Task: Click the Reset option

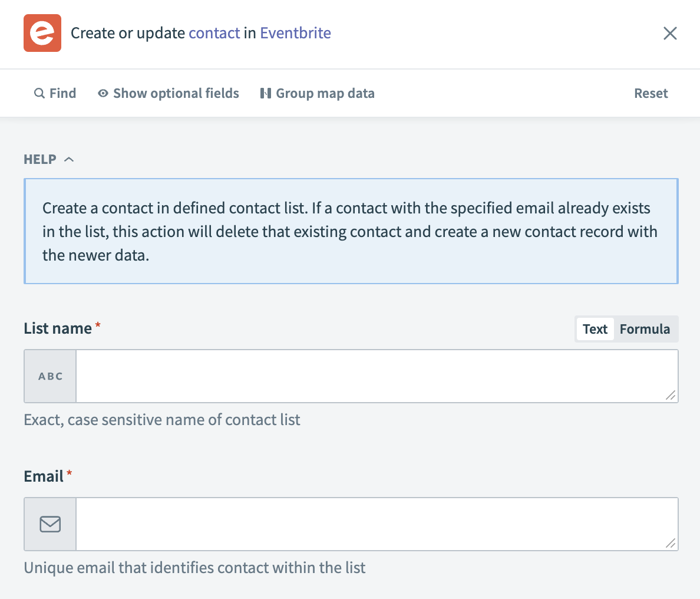Action: [651, 93]
